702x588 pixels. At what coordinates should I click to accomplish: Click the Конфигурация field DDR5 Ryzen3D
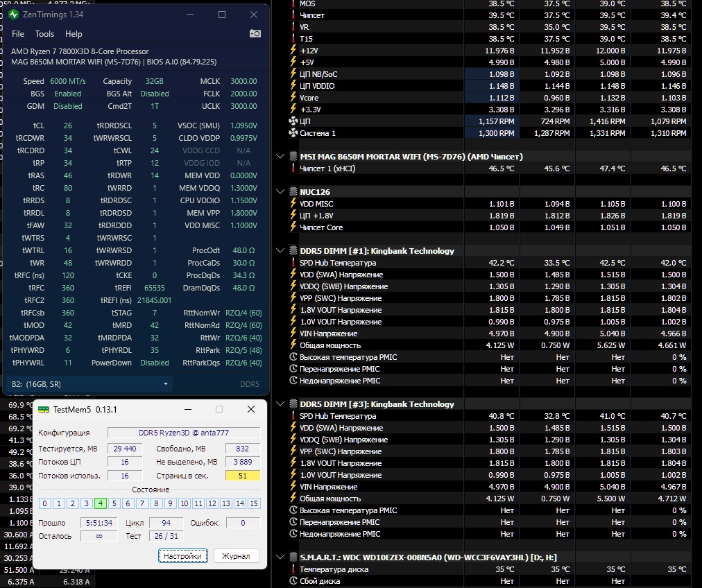[x=184, y=433]
